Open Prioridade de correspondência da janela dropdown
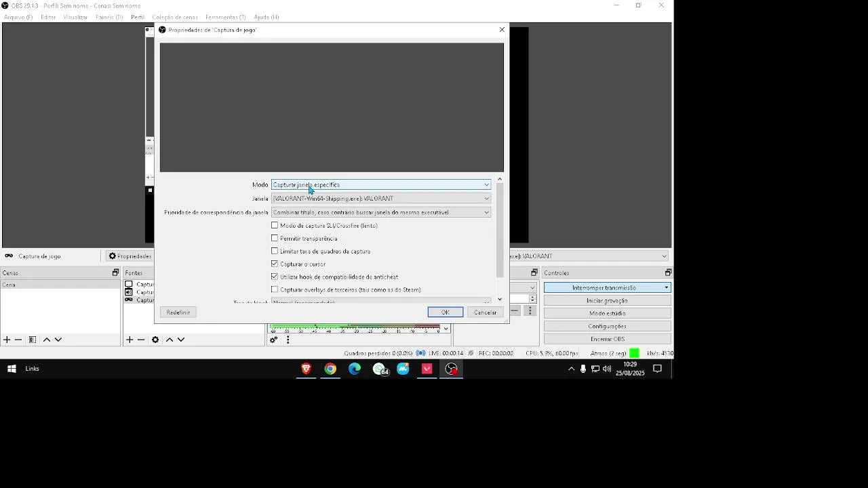The width and height of the screenshot is (868, 488). [x=380, y=212]
